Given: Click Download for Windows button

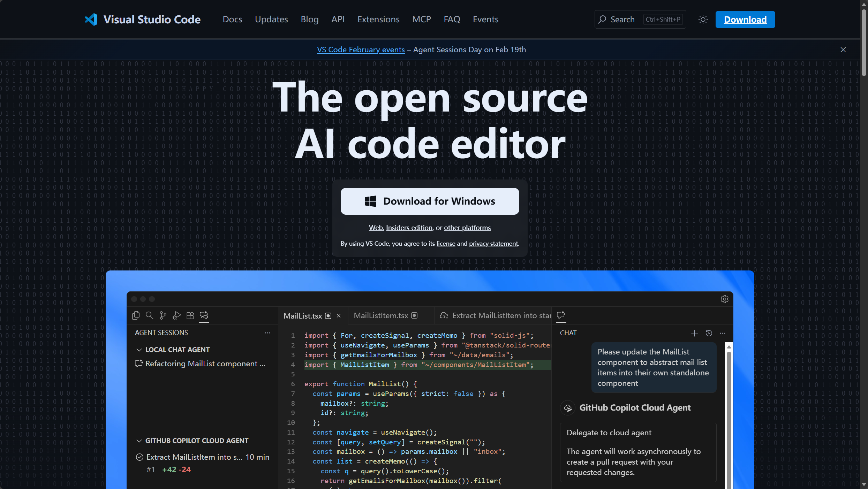Looking at the screenshot, I should (x=430, y=201).
